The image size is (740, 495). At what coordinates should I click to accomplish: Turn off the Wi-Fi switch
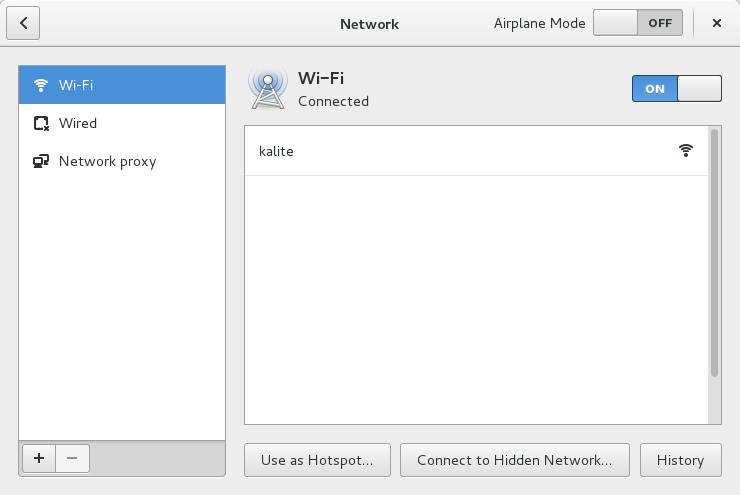[x=676, y=89]
